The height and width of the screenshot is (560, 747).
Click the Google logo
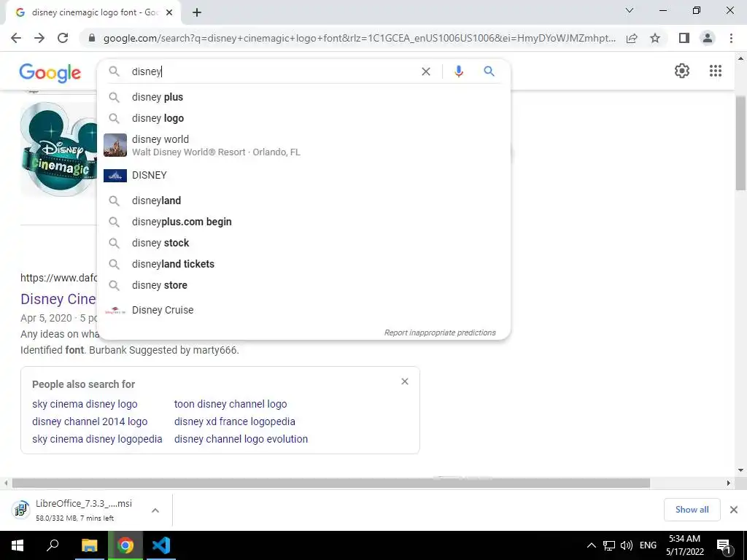[50, 73]
